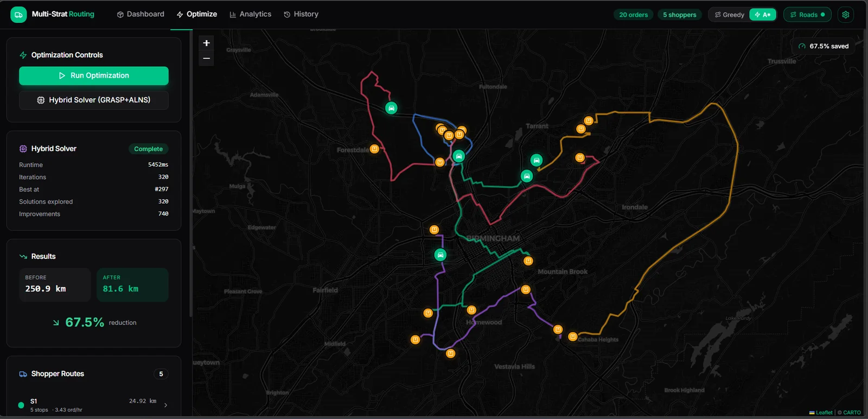Click the Complete status badge

[148, 149]
